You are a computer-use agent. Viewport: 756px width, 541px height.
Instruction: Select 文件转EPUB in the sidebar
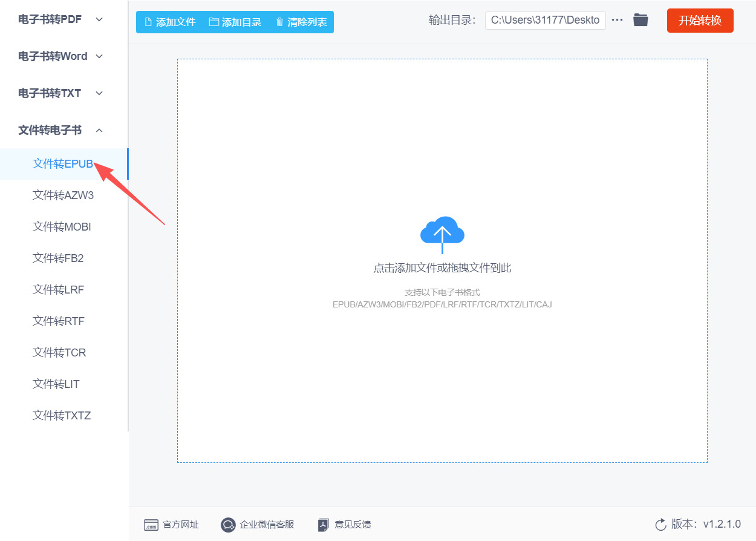[64, 164]
